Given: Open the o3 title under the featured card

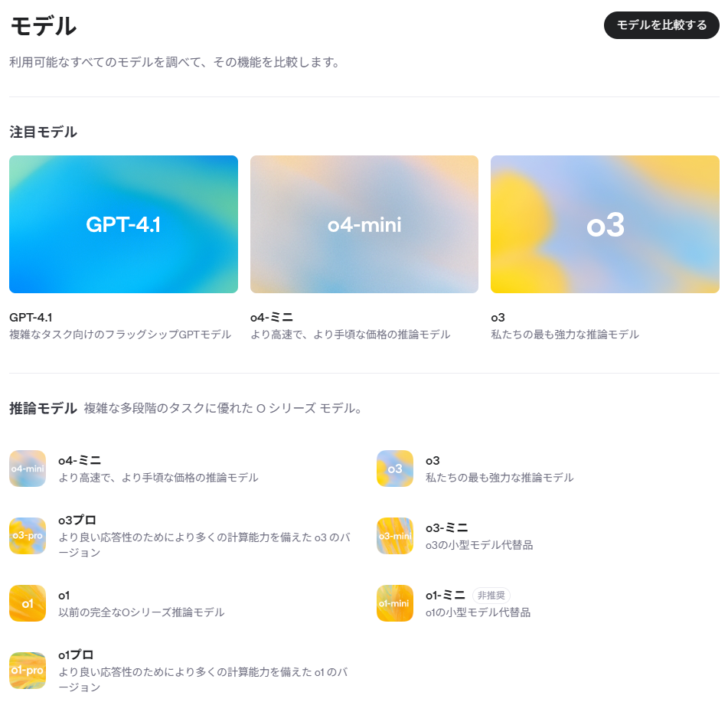Looking at the screenshot, I should tap(498, 318).
